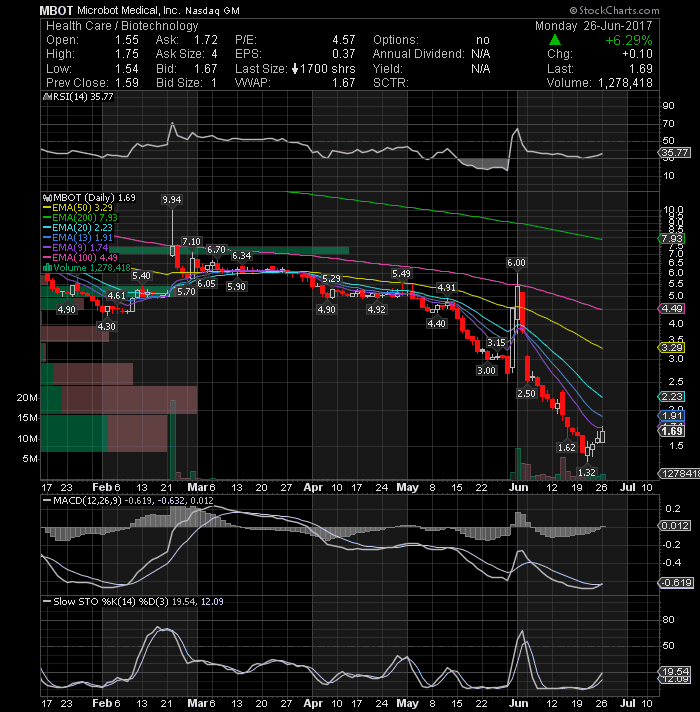Click the yellow 3.29 axis tag
The image size is (700, 712).
pos(671,347)
